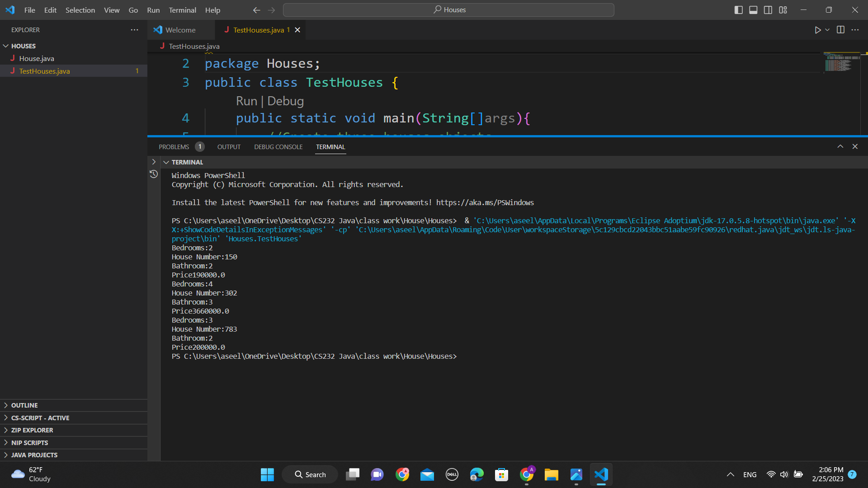Go back with navigation arrow
The width and height of the screenshot is (868, 488).
coord(256,10)
